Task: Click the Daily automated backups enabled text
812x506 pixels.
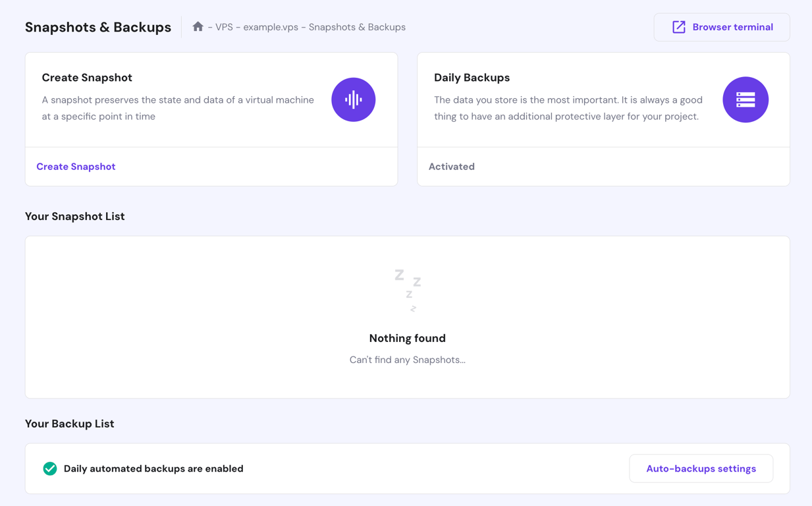Action: (153, 468)
